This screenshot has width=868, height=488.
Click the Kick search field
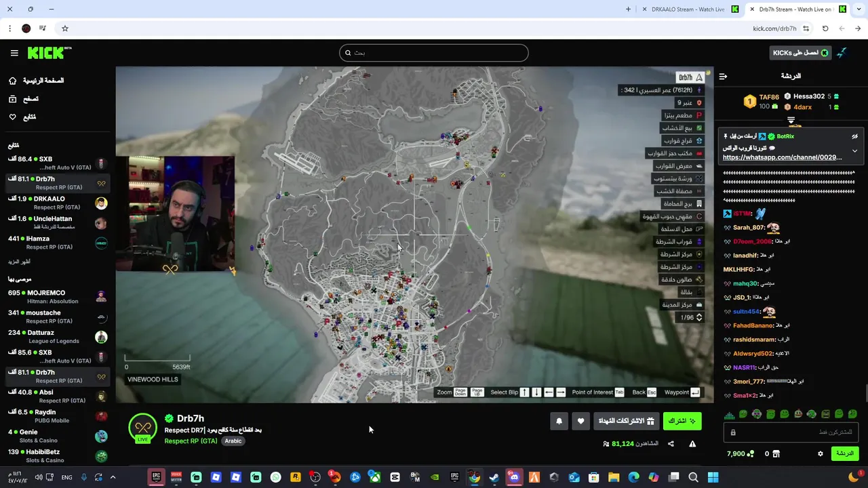click(434, 53)
